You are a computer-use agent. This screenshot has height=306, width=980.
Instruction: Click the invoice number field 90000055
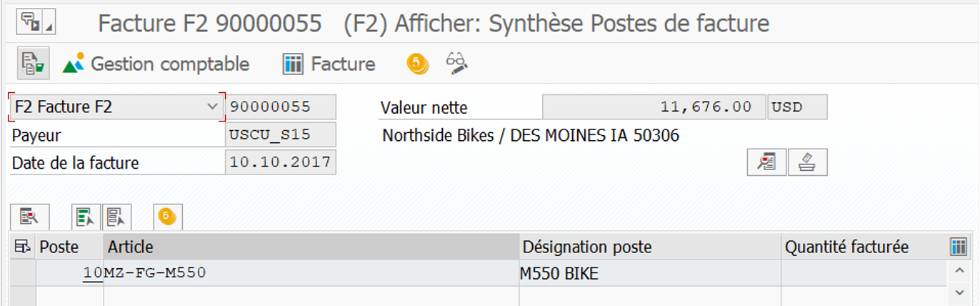(x=280, y=107)
